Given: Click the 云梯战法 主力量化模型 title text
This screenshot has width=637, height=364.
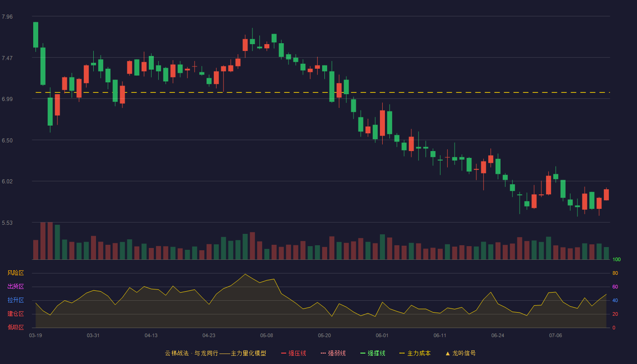Looking at the screenshot, I should tap(215, 353).
